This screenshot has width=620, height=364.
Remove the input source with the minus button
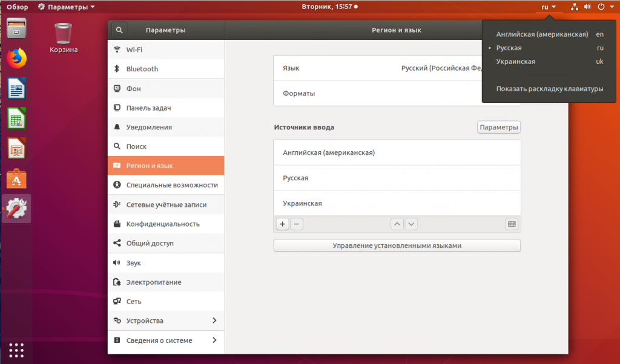(296, 224)
